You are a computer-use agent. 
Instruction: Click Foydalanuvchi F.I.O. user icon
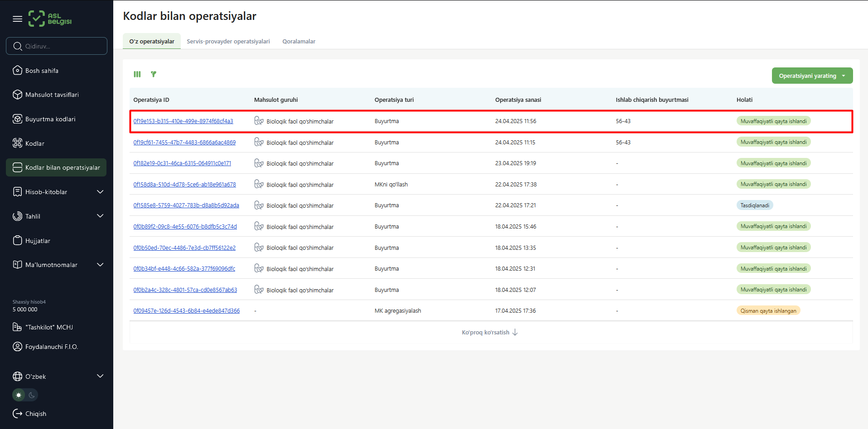[17, 347]
